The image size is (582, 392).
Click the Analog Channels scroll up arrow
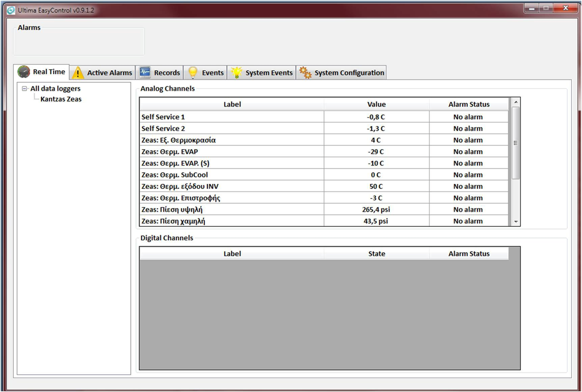(x=516, y=102)
